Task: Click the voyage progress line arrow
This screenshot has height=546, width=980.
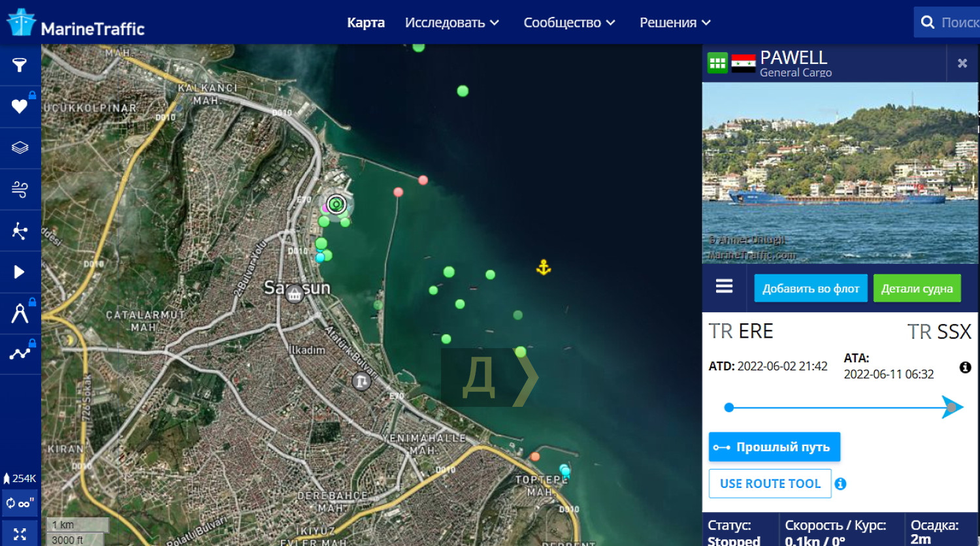Action: coord(951,408)
